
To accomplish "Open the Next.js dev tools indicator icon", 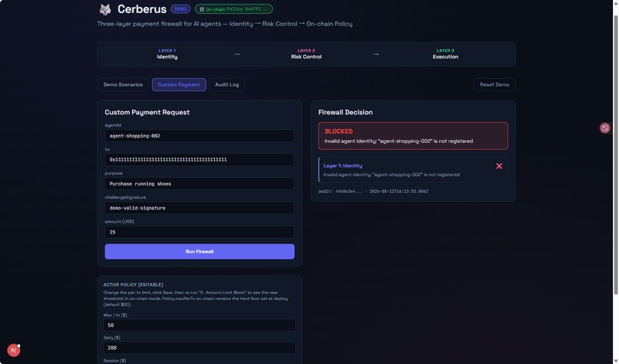I will (13, 350).
